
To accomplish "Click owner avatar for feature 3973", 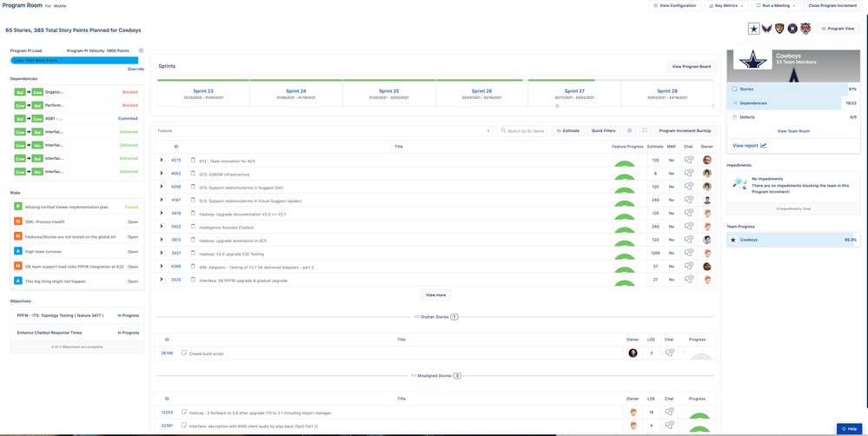I will [x=707, y=240].
